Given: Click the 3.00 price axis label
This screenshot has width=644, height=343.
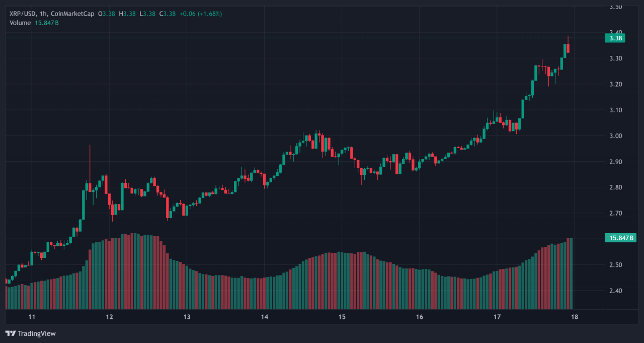Looking at the screenshot, I should coord(616,136).
